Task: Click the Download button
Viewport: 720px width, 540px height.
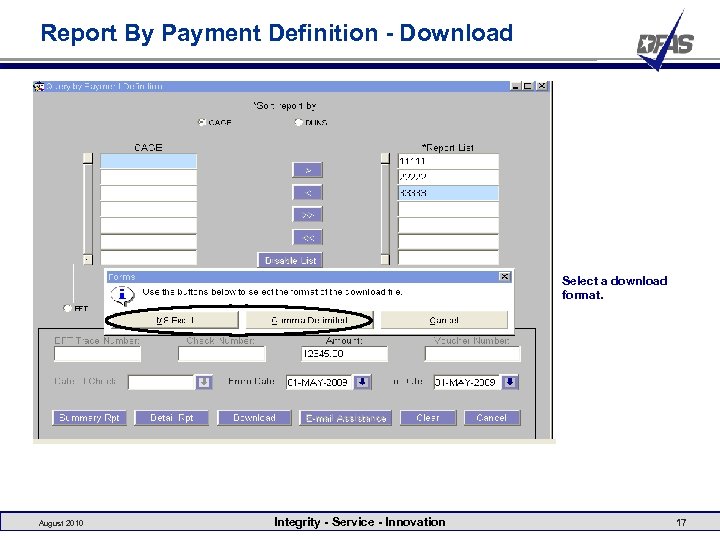Action: pos(254,418)
